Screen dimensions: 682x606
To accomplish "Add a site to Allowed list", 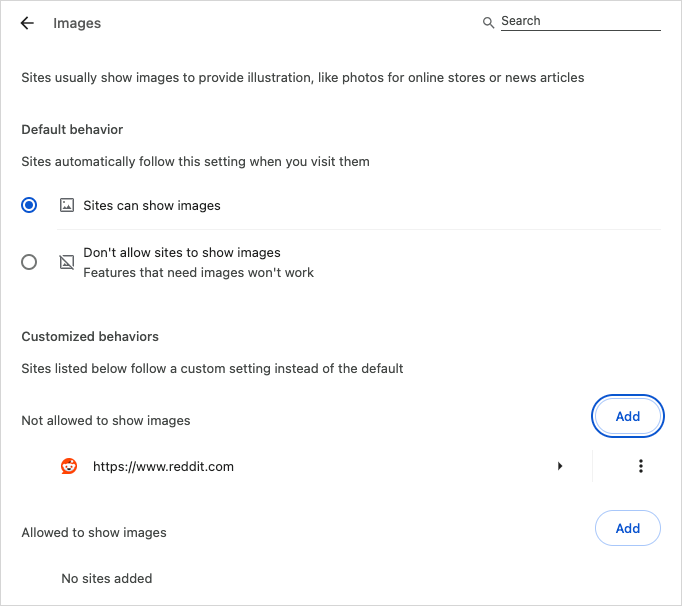I will (627, 529).
